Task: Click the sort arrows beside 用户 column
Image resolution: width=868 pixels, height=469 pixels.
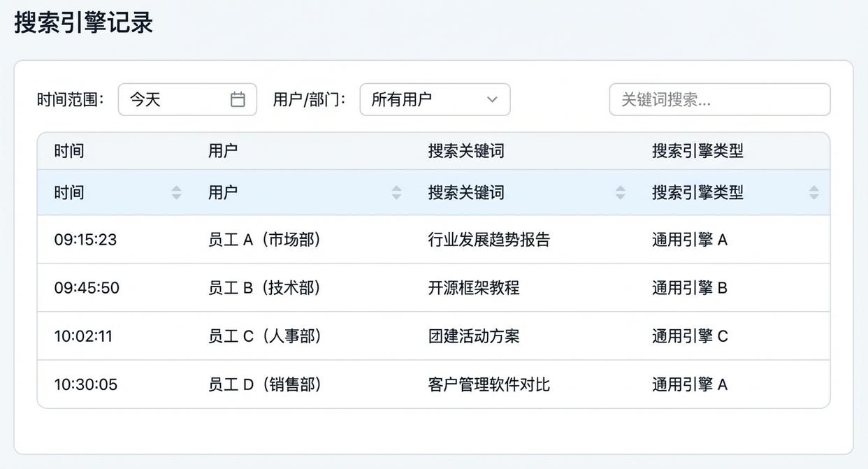Action: click(396, 192)
